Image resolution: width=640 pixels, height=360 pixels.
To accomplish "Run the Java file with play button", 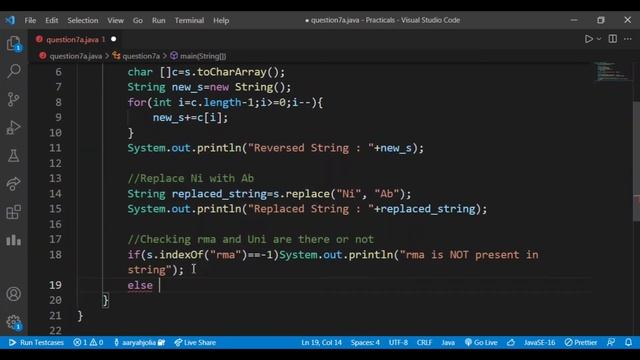I will pos(588,39).
